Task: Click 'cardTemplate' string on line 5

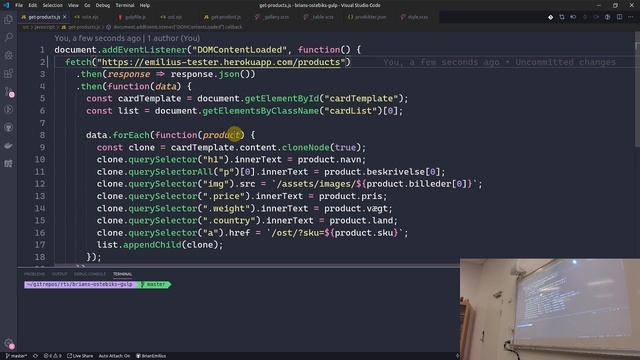Action: (361, 98)
